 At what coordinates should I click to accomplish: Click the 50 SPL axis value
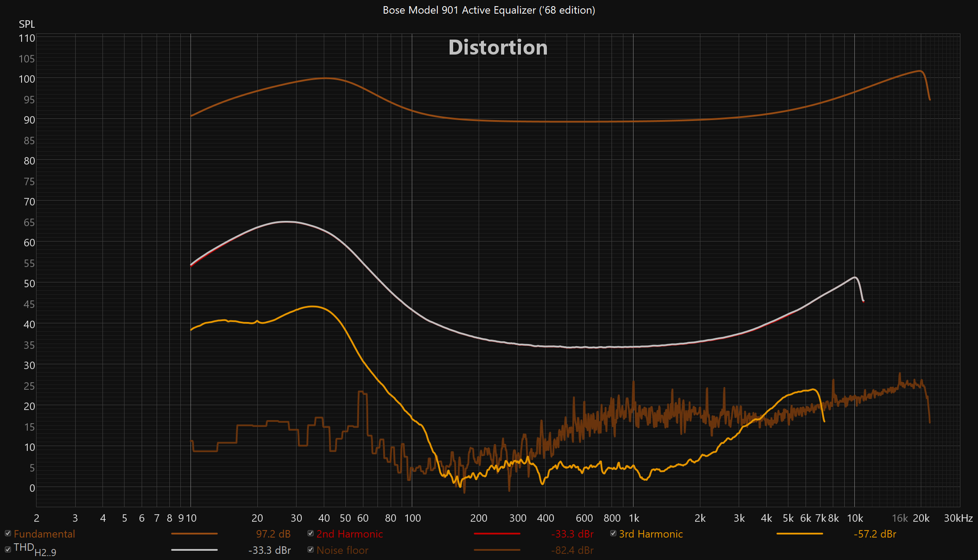29,284
